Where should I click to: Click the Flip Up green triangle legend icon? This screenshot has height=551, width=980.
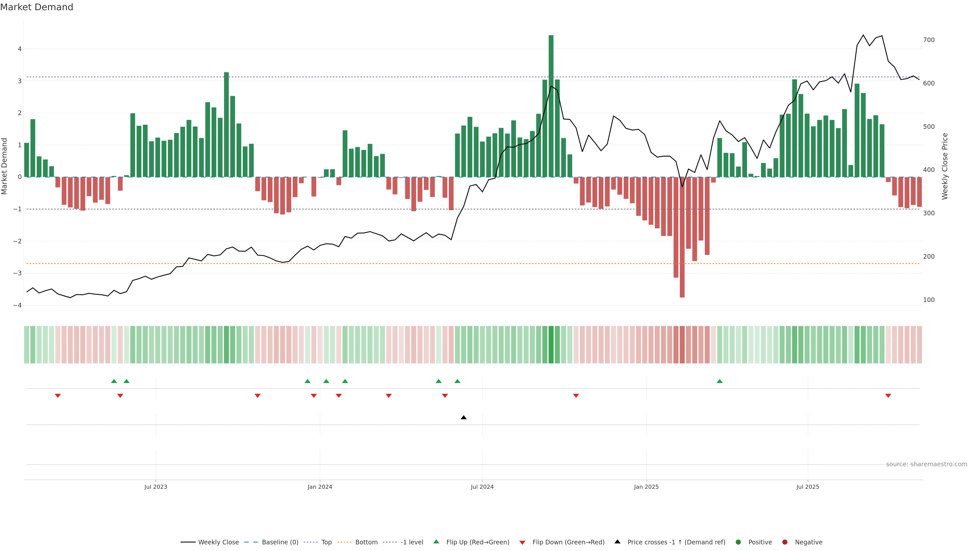click(x=436, y=542)
